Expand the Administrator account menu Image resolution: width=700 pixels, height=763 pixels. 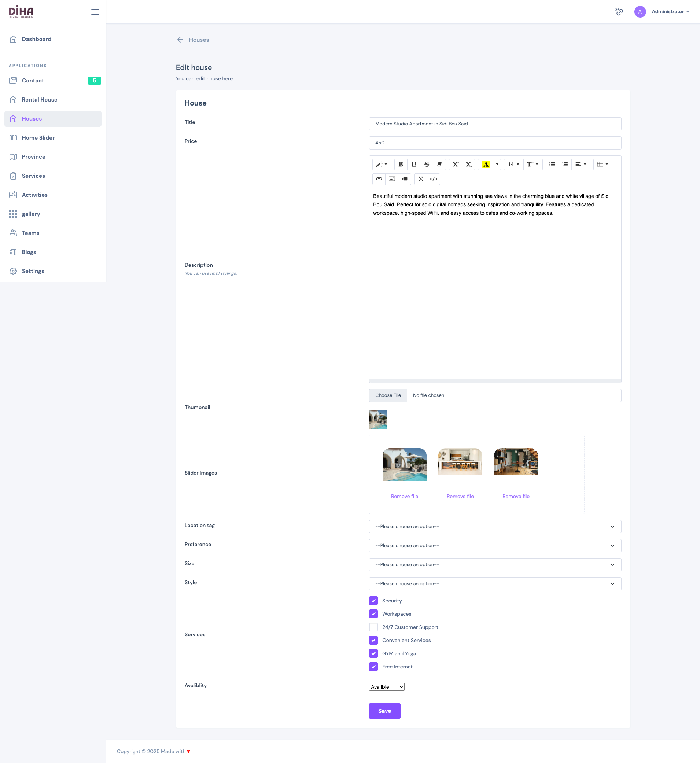click(x=670, y=12)
